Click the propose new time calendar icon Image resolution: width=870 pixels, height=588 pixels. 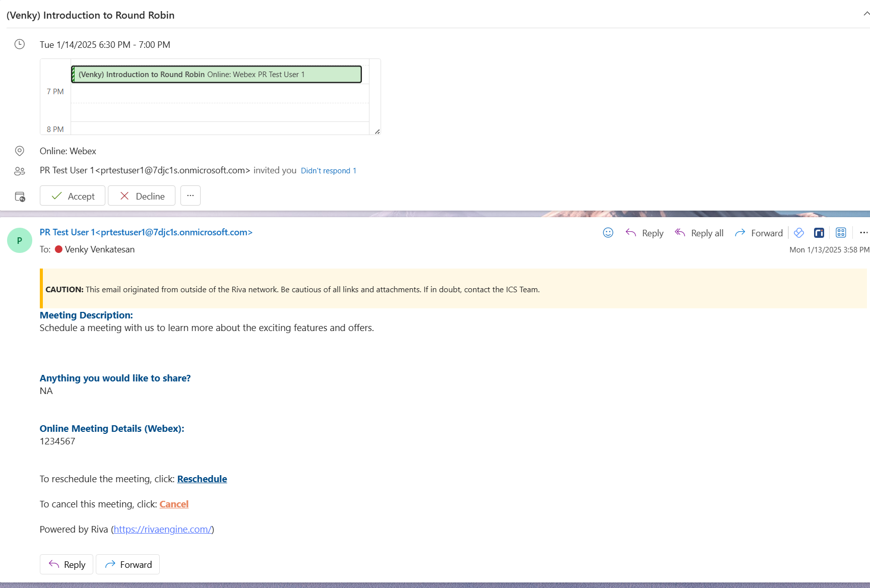coord(20,197)
